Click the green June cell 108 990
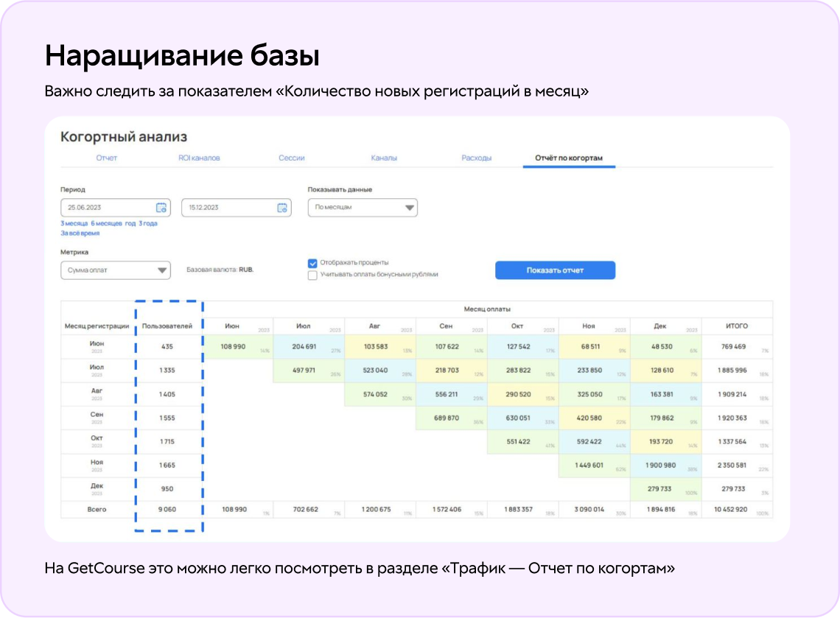840x618 pixels. [233, 346]
